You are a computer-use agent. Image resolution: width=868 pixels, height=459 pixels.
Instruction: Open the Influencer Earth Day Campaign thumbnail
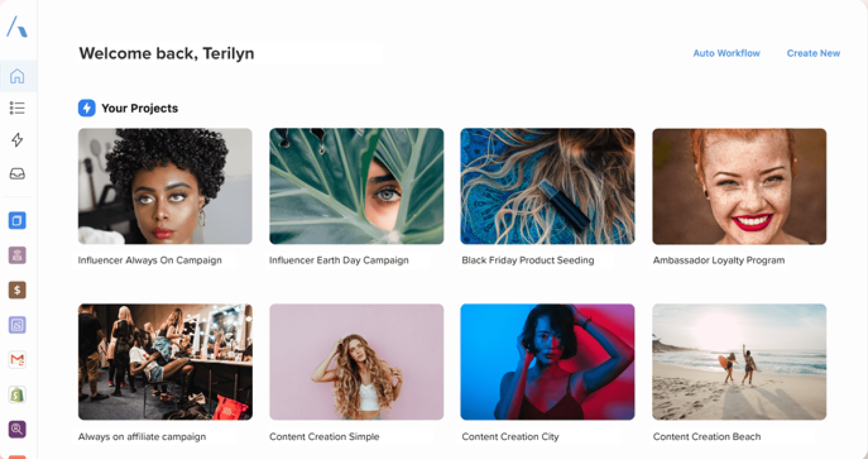tap(356, 186)
